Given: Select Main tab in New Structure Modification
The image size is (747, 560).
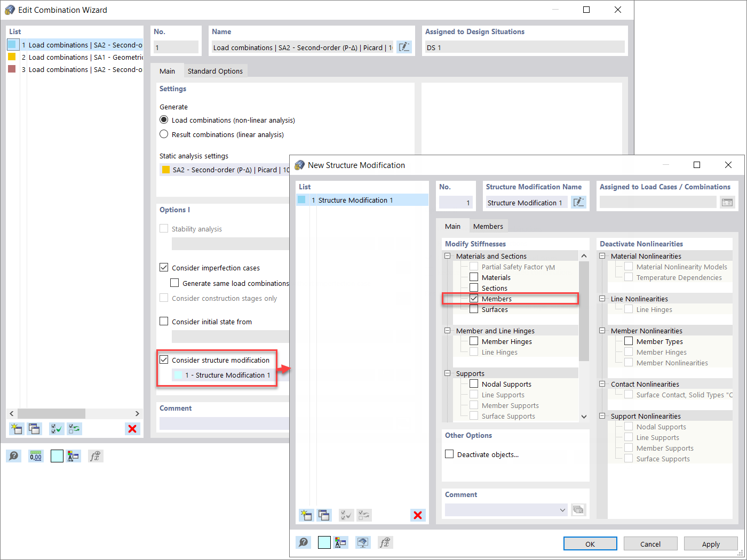Looking at the screenshot, I should 452,226.
